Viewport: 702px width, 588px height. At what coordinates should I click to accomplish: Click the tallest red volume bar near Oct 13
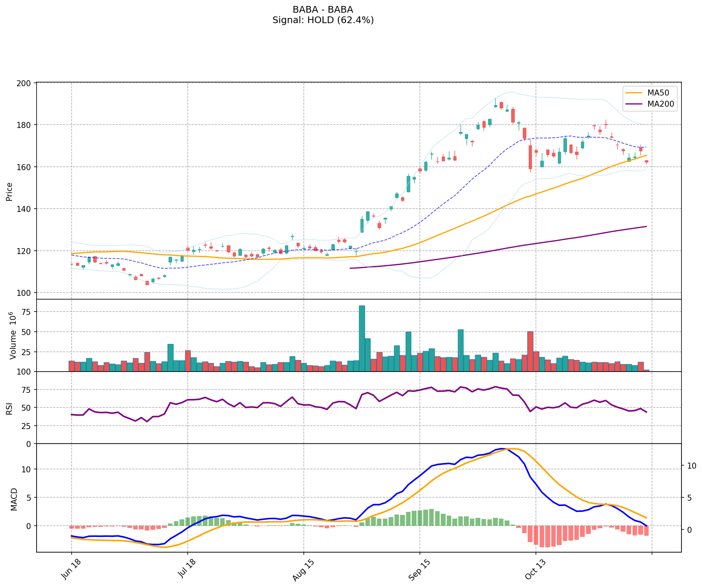(x=530, y=351)
